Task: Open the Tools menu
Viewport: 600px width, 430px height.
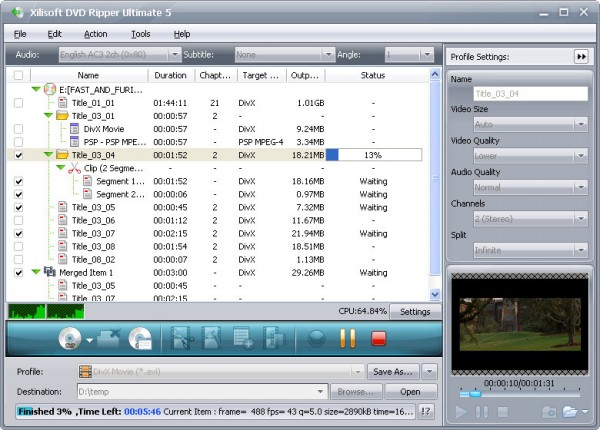Action: [140, 34]
